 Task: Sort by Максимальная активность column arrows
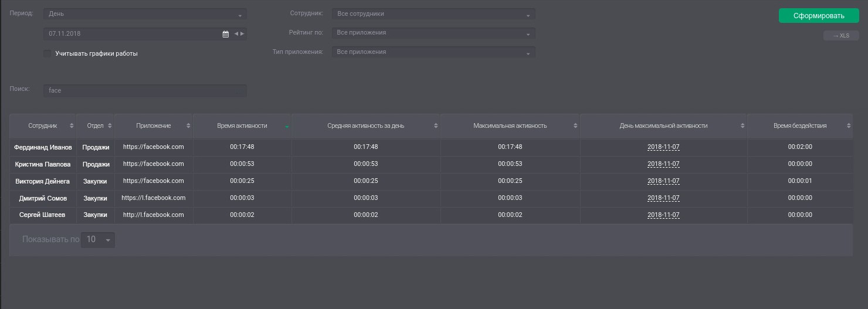[575, 126]
